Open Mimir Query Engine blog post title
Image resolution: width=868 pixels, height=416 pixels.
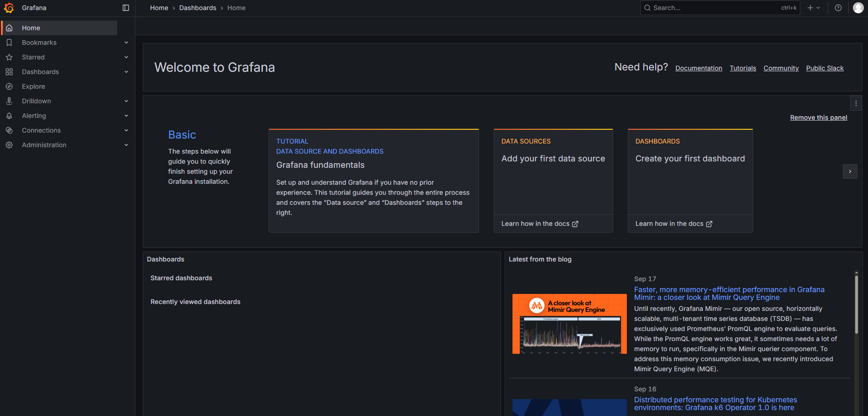[x=729, y=293]
